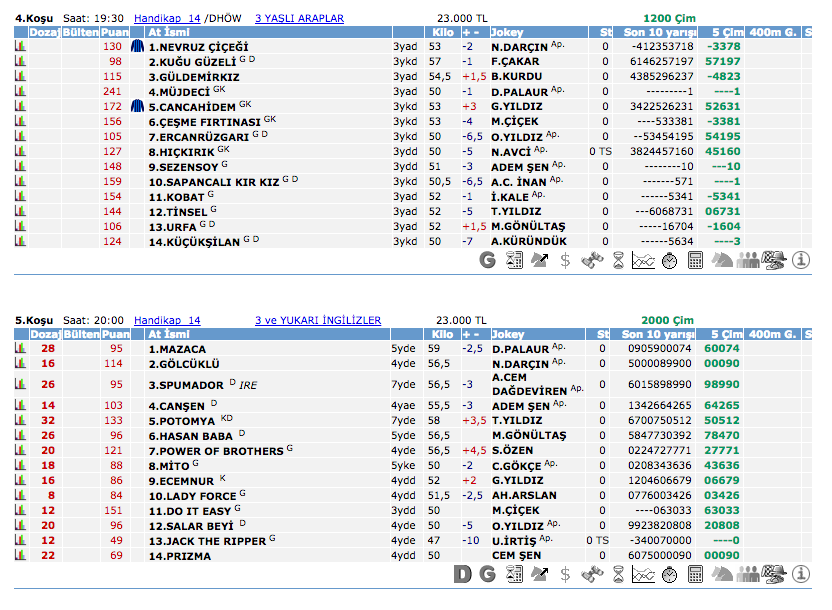The width and height of the screenshot is (832, 610).
Task: Open the bar chart icon beside NEVRUZ ÇİÇEĞİ
Action: (x=19, y=46)
